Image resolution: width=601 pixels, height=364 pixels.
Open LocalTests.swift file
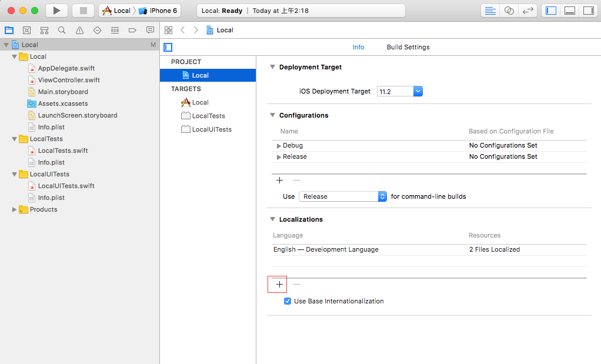pyautogui.click(x=63, y=151)
